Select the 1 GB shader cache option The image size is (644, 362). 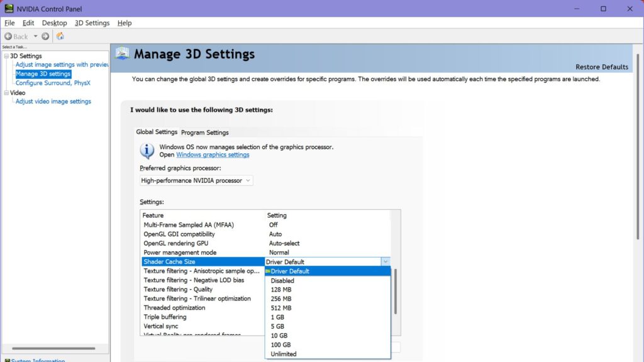click(279, 317)
